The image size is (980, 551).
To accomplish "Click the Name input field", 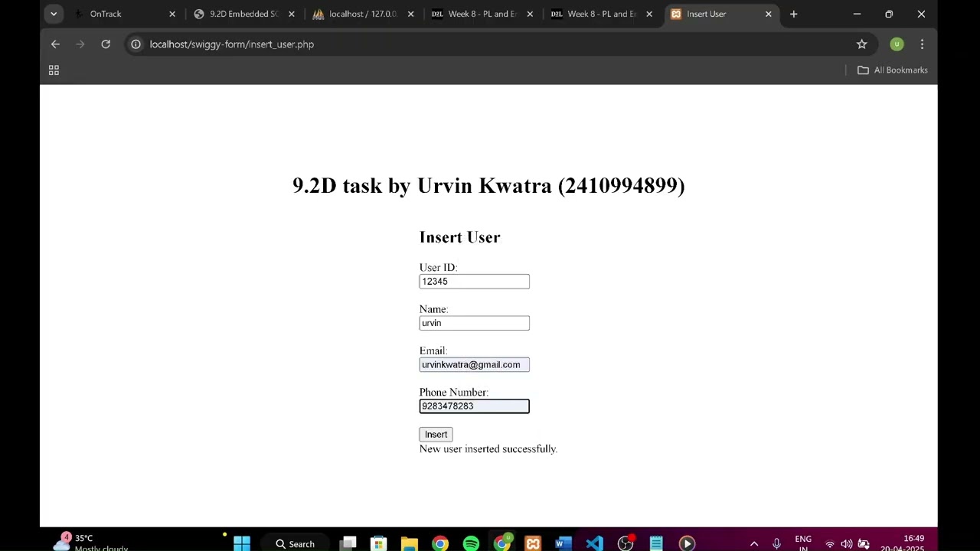I will [474, 323].
